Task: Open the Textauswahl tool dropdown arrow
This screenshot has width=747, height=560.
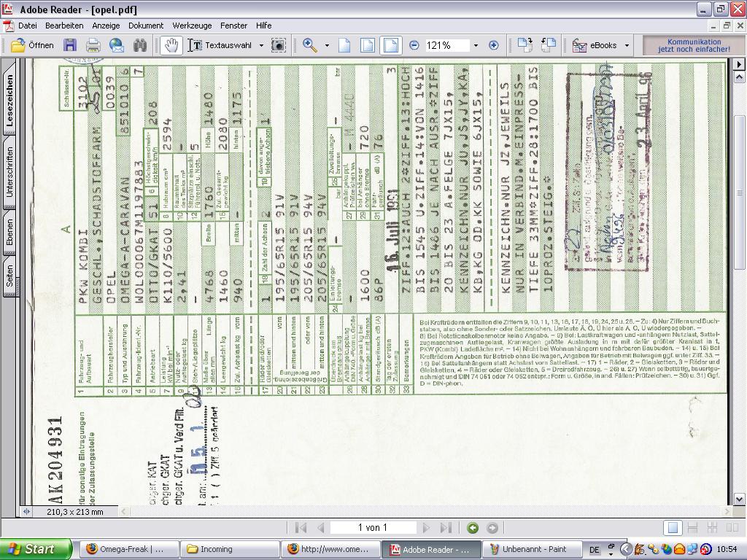Action: [x=261, y=45]
